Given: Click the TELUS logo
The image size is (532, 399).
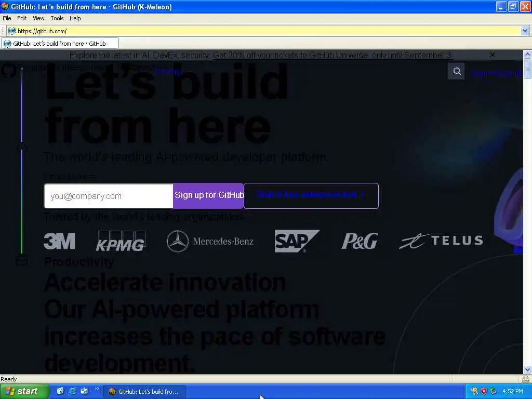Looking at the screenshot, I should [x=441, y=241].
